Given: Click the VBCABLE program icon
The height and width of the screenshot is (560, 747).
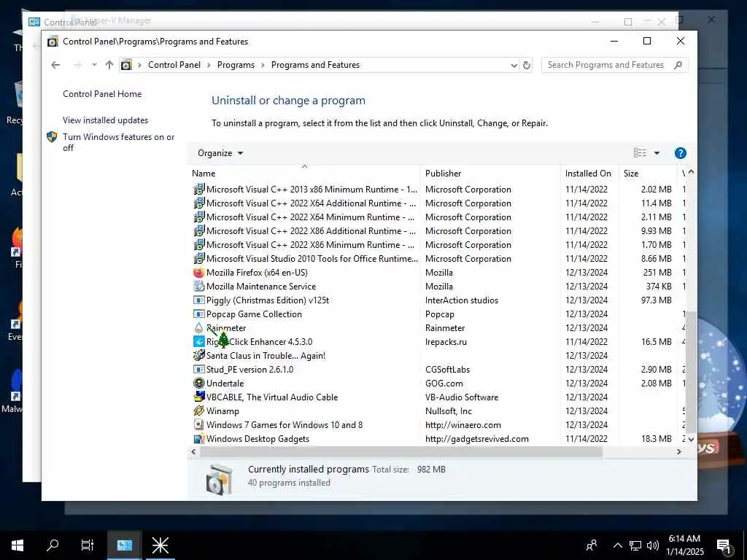Looking at the screenshot, I should 198,397.
